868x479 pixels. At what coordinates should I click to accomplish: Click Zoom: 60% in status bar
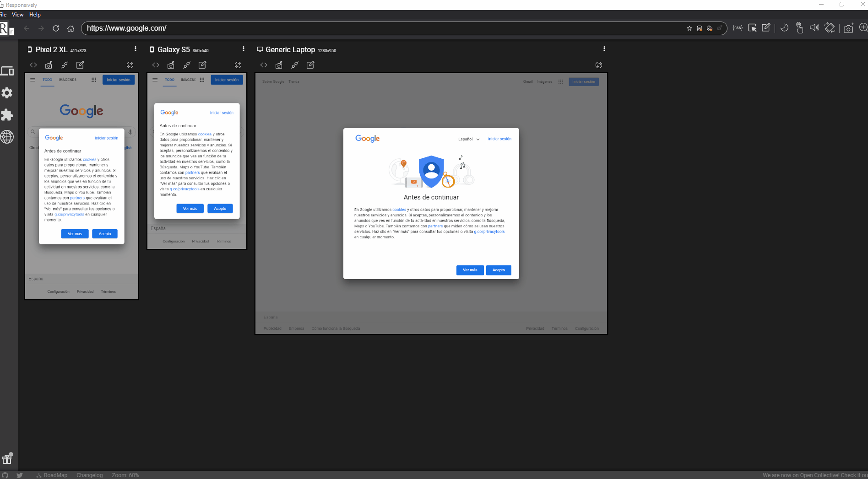(125, 475)
